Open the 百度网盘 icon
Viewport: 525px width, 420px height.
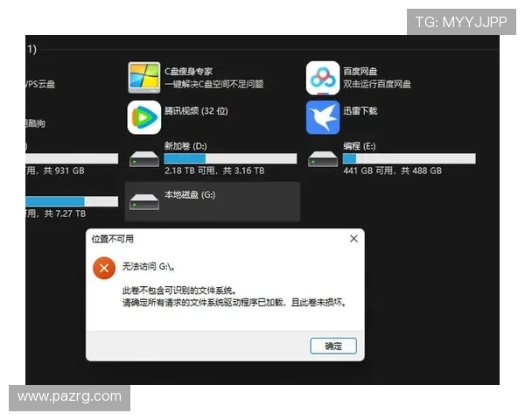pyautogui.click(x=323, y=78)
